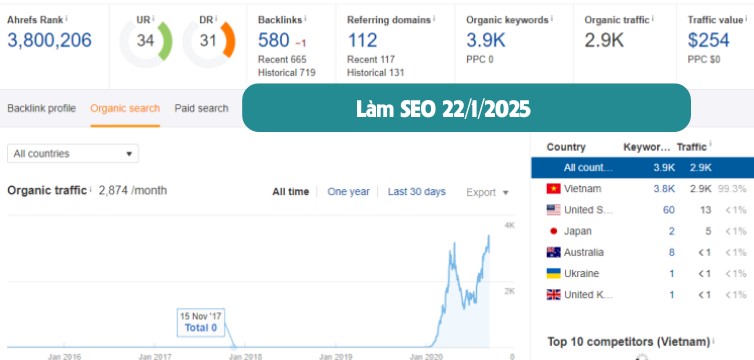Click the Ukraine flag icon
The height and width of the screenshot is (360, 754).
pyautogui.click(x=553, y=273)
